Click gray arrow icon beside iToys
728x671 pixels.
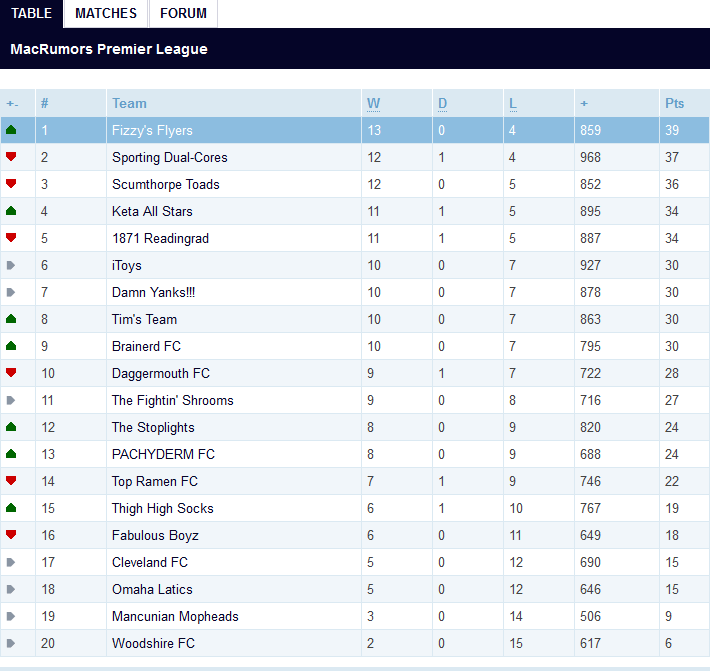11,266
